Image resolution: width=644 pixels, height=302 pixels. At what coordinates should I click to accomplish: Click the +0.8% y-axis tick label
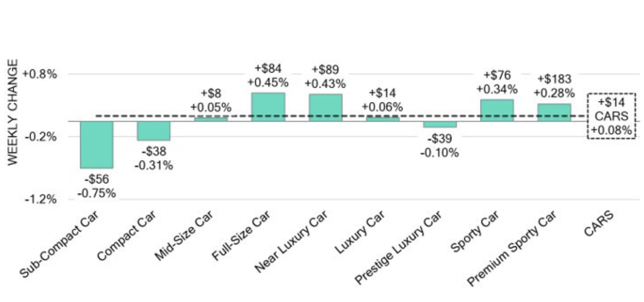[40, 74]
